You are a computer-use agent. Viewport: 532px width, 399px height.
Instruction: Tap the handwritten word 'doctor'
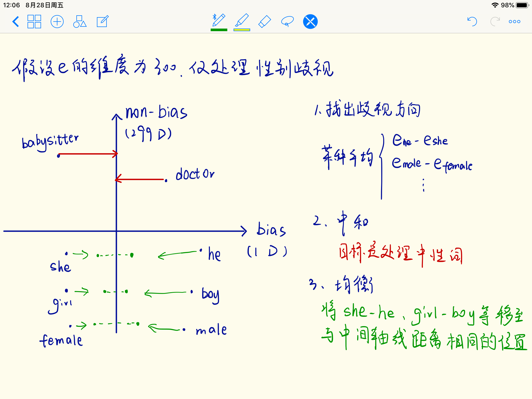click(195, 174)
